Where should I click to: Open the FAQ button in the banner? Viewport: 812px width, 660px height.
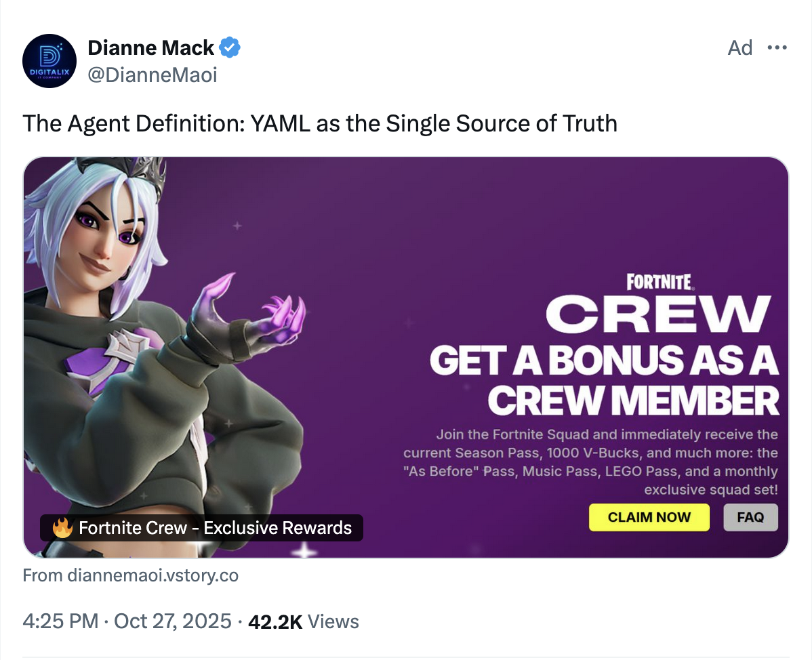click(750, 517)
